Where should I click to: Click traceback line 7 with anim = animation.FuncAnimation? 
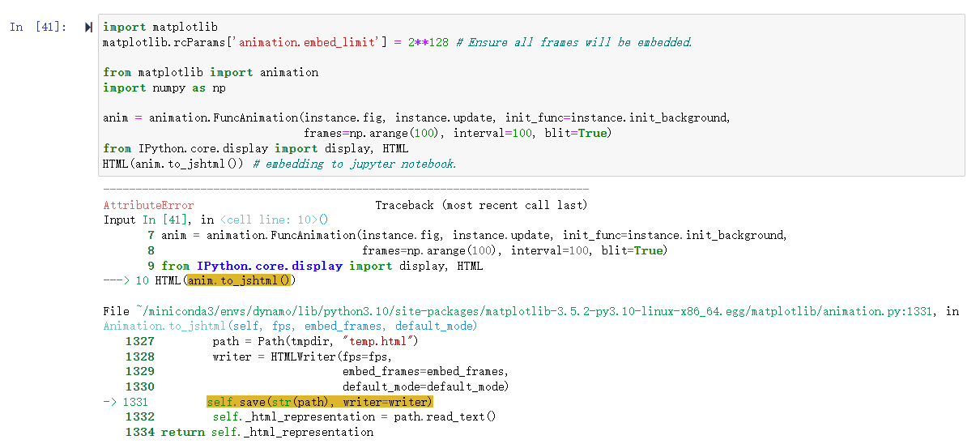[x=467, y=235]
